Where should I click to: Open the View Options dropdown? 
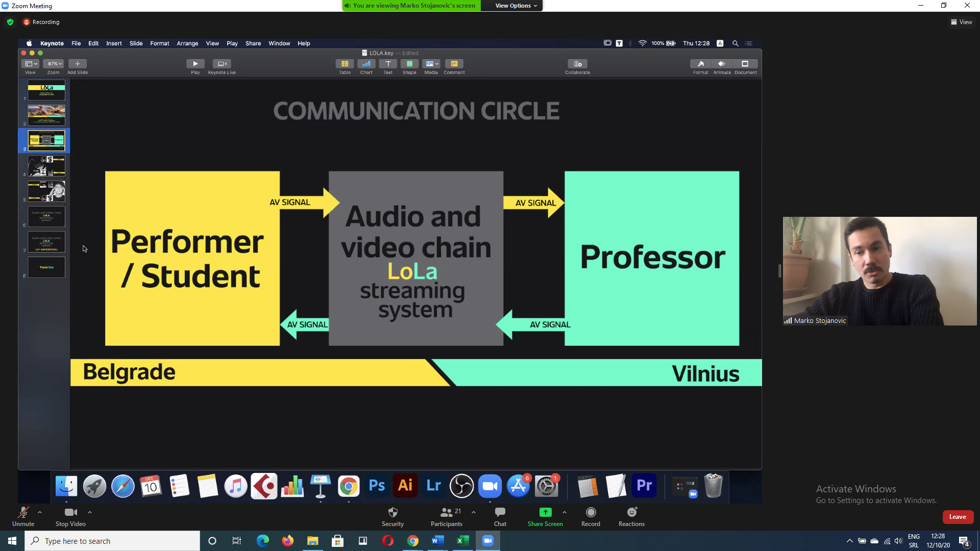(516, 6)
